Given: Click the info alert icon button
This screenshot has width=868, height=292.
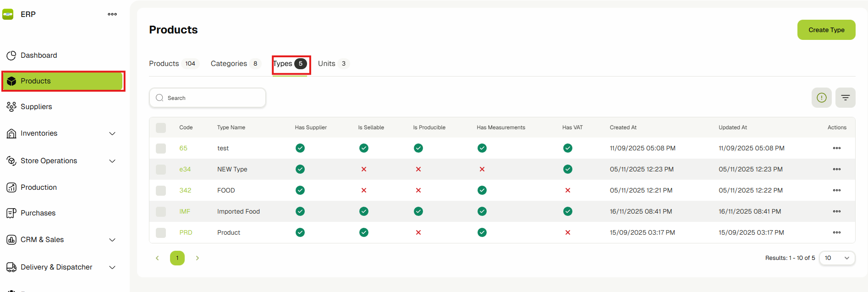Looking at the screenshot, I should (x=821, y=98).
